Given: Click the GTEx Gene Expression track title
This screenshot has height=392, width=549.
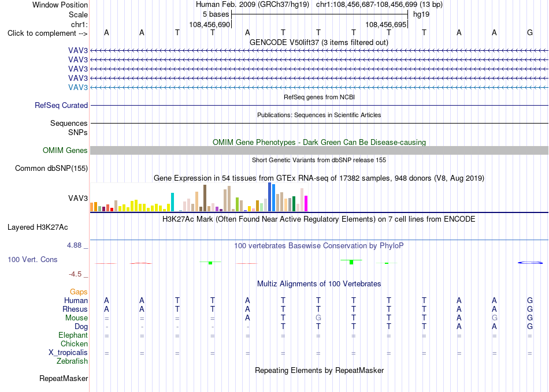Looking at the screenshot, I should pyautogui.click(x=319, y=178).
